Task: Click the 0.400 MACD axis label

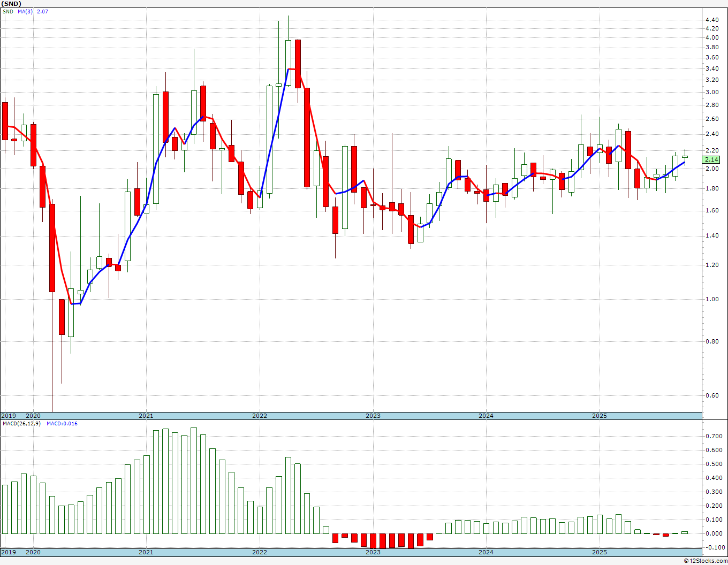Action: pos(714,478)
